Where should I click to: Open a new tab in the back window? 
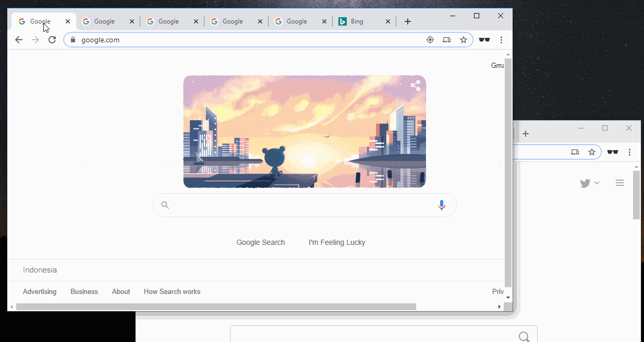pyautogui.click(x=526, y=134)
